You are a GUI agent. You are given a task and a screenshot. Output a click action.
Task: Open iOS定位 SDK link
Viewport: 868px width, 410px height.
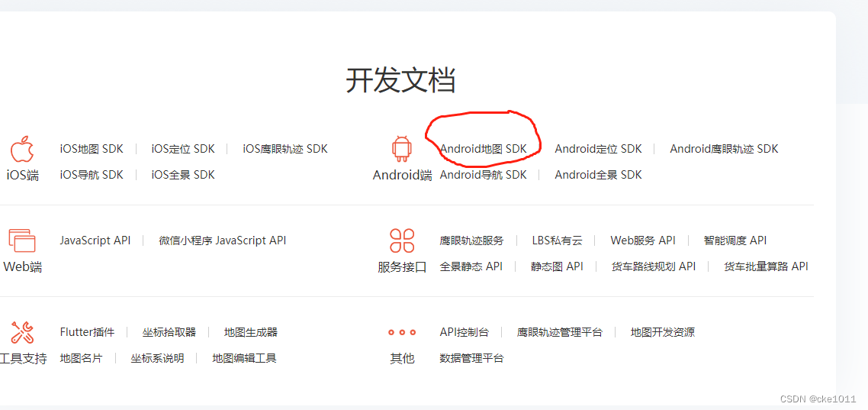pyautogui.click(x=183, y=148)
